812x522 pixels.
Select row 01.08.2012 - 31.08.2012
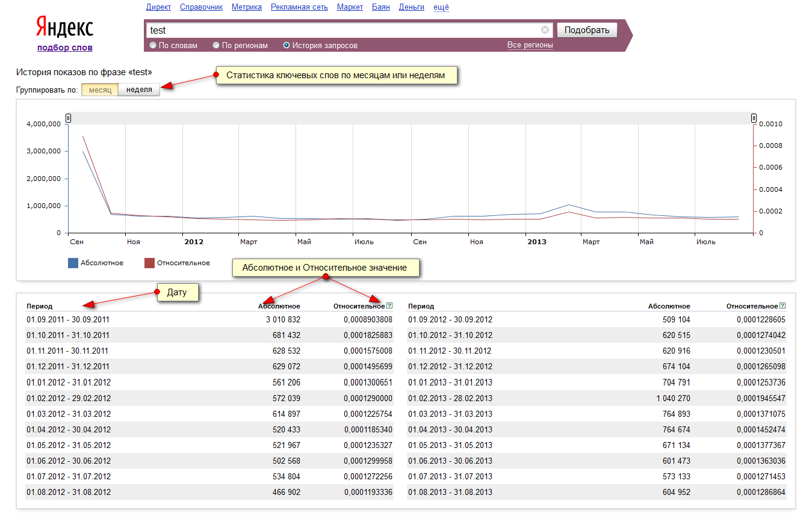[209, 492]
